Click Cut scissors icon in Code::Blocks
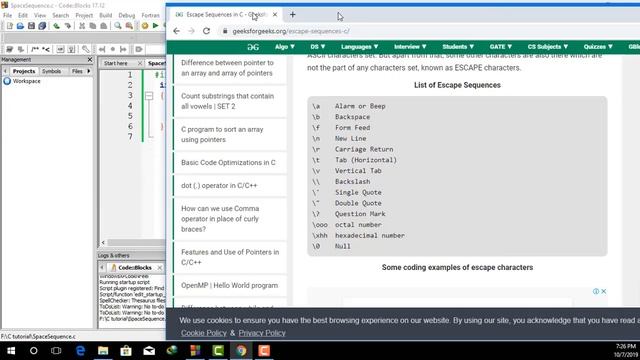This screenshot has height=360, width=640. (x=82, y=26)
